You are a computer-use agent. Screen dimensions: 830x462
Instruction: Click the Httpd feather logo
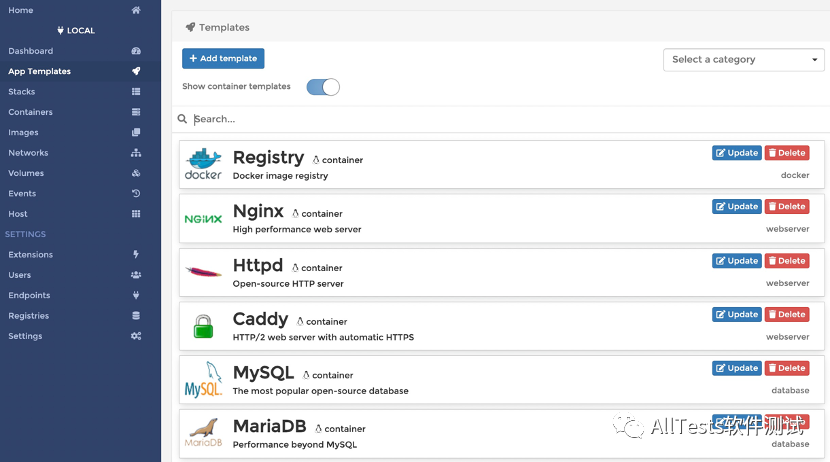click(203, 272)
